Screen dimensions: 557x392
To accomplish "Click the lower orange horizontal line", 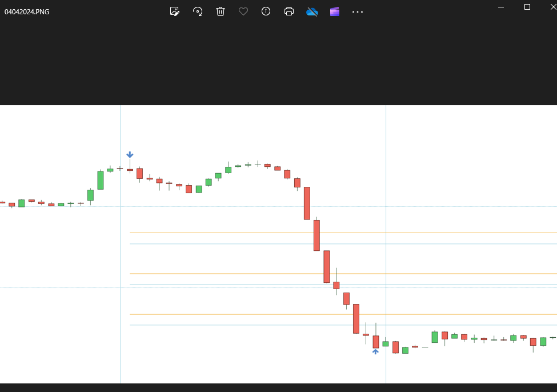I will point(343,314).
